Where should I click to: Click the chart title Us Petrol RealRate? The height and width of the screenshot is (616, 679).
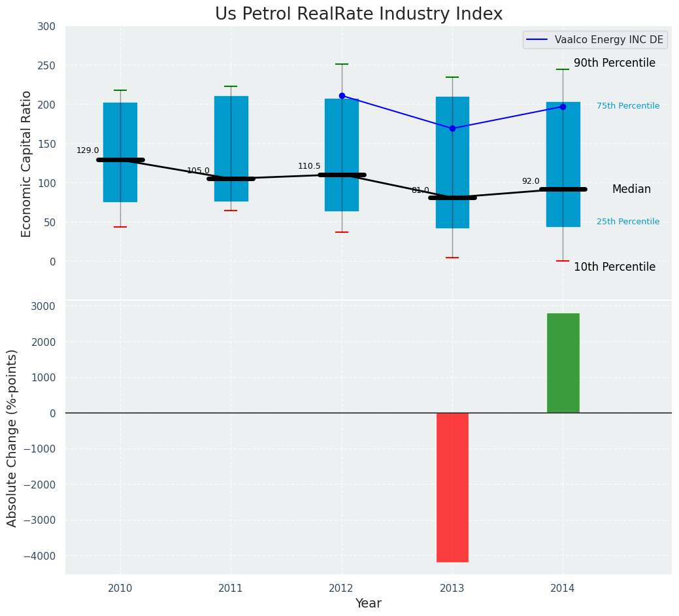pos(359,14)
